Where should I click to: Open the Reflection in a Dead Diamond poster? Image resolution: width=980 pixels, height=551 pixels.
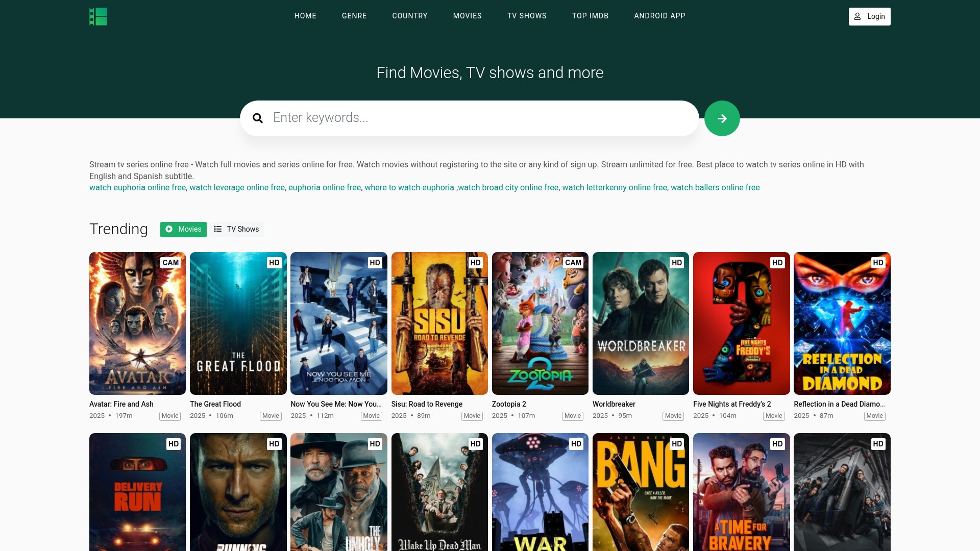[842, 323]
